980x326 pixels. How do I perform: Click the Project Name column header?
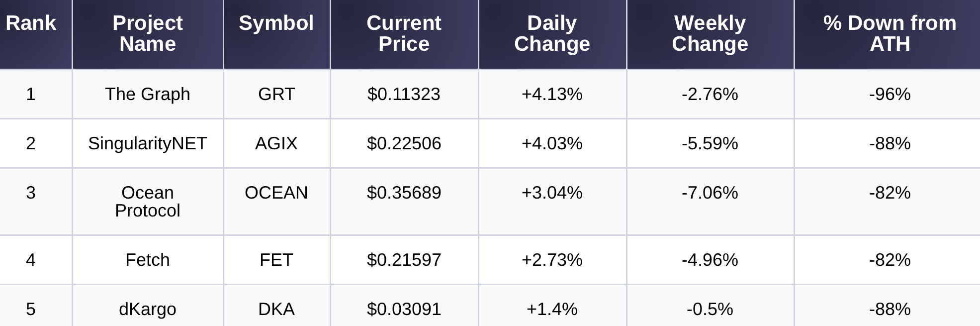[148, 33]
